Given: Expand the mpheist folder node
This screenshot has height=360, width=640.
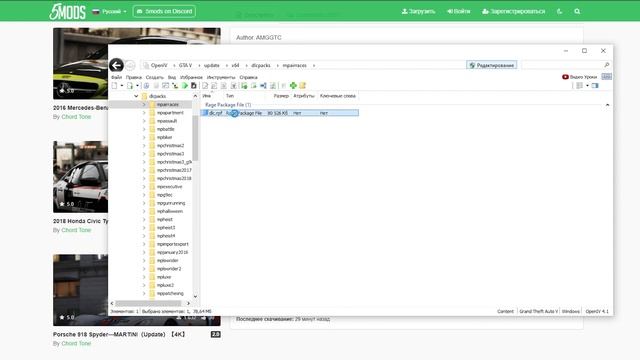Looking at the screenshot, I should [x=144, y=220].
